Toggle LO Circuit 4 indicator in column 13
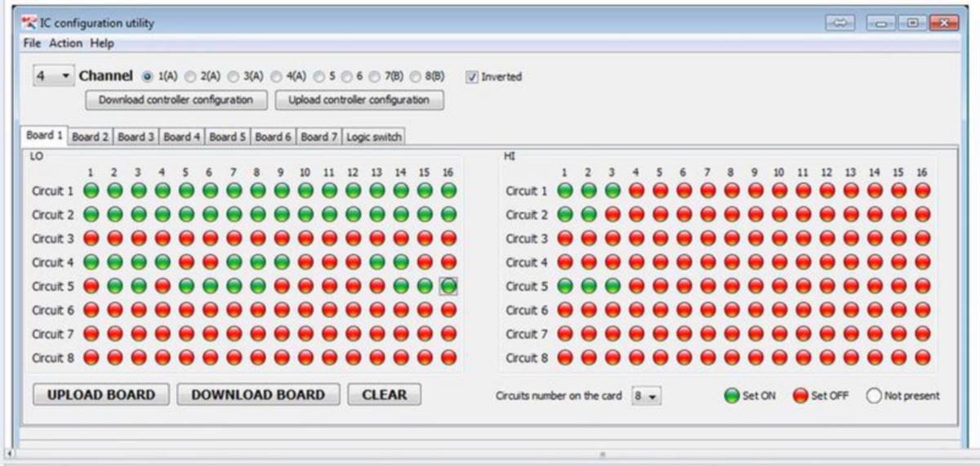 [x=376, y=262]
